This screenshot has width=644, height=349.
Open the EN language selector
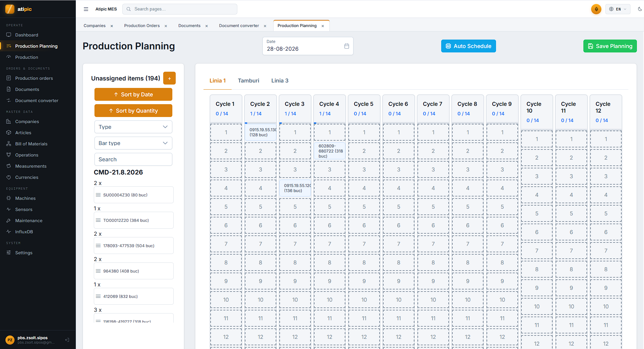(618, 9)
